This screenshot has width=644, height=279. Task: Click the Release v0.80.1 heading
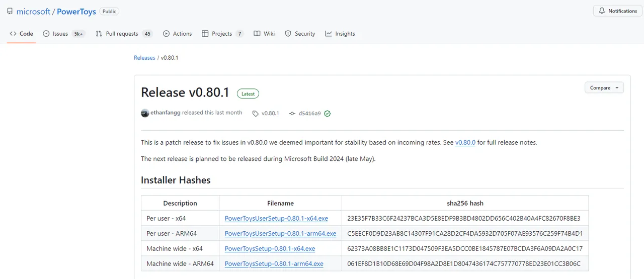point(185,92)
